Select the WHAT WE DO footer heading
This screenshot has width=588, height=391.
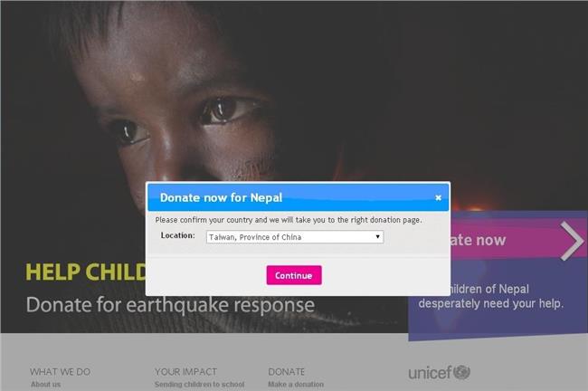60,372
